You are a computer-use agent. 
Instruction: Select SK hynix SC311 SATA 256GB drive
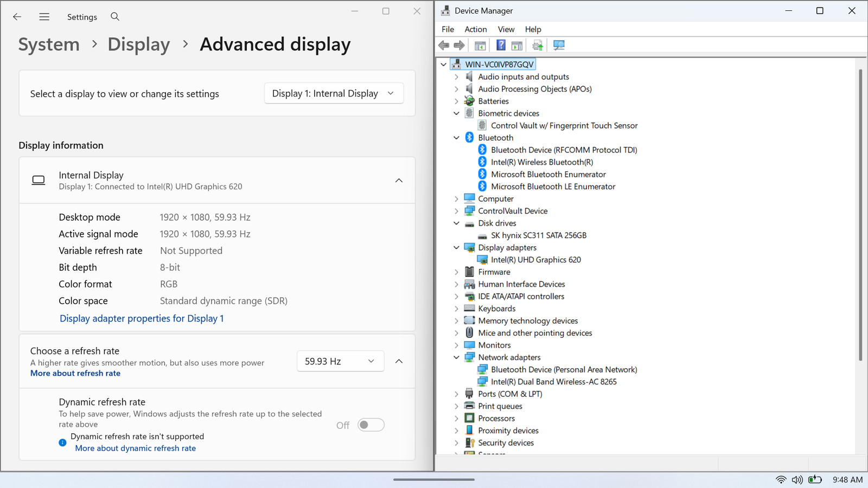(539, 235)
